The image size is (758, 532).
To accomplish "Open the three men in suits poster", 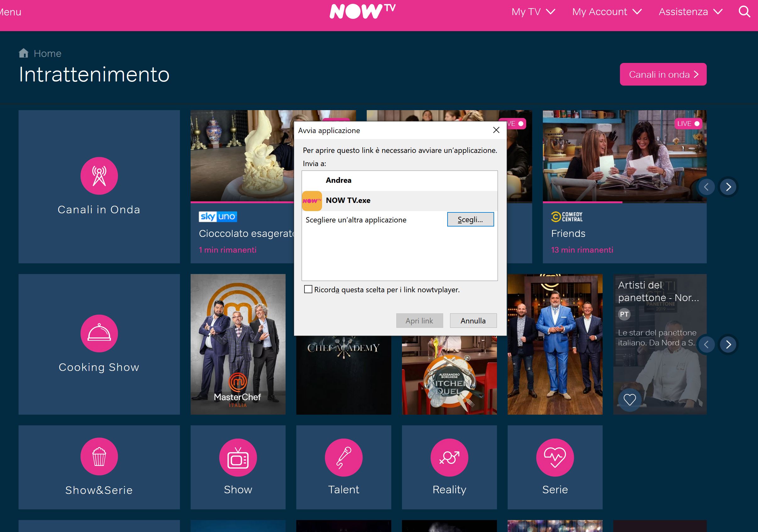I will tap(555, 344).
